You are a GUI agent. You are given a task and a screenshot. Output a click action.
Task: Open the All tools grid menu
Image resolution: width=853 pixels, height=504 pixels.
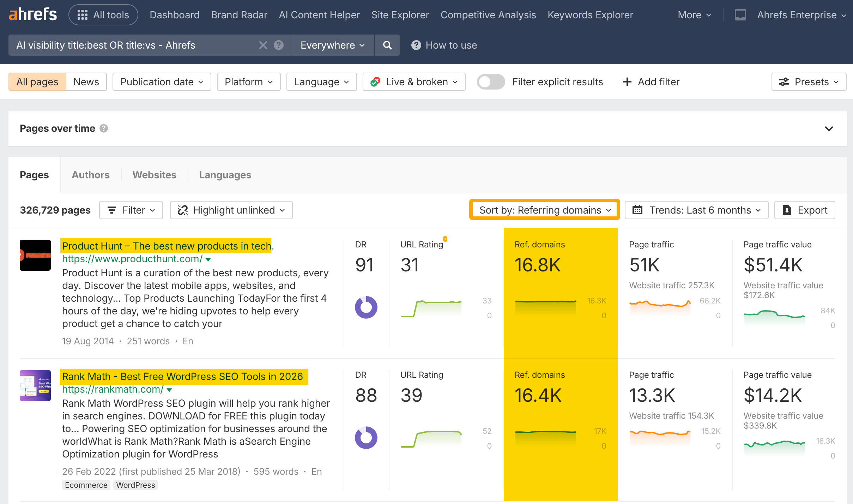103,15
